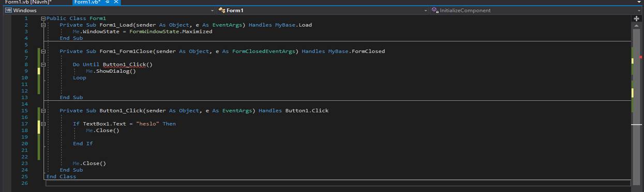644x192 pixels.
Task: Collapse the Public Class Form1 block
Action: point(43,18)
